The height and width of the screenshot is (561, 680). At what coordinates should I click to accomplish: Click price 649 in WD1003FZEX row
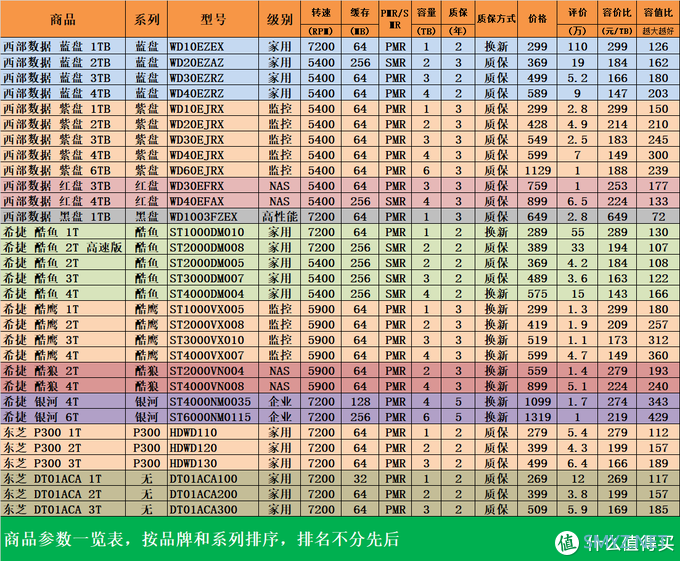pyautogui.click(x=537, y=217)
